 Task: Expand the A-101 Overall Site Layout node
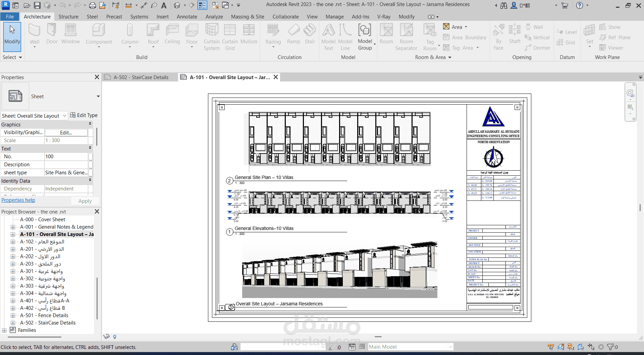[13, 234]
